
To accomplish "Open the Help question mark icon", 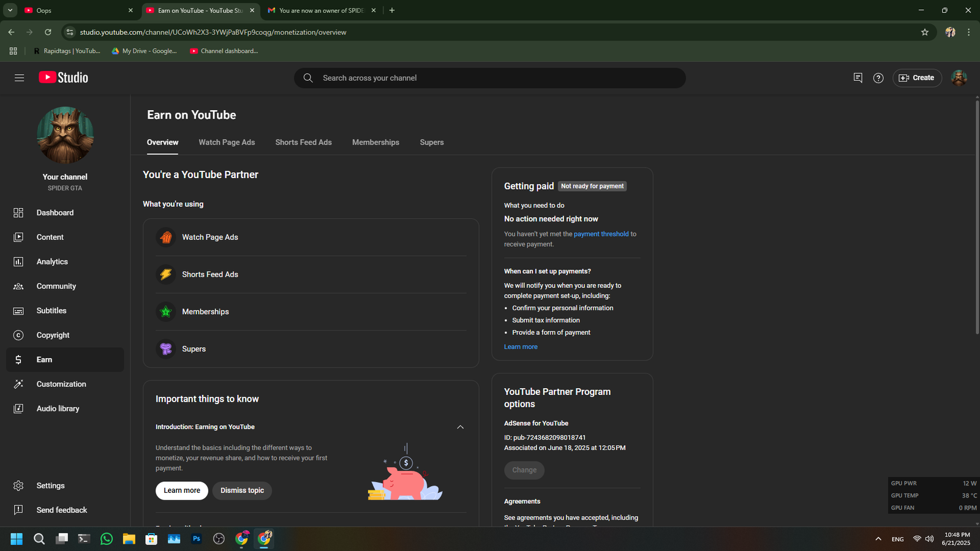I will tap(878, 78).
